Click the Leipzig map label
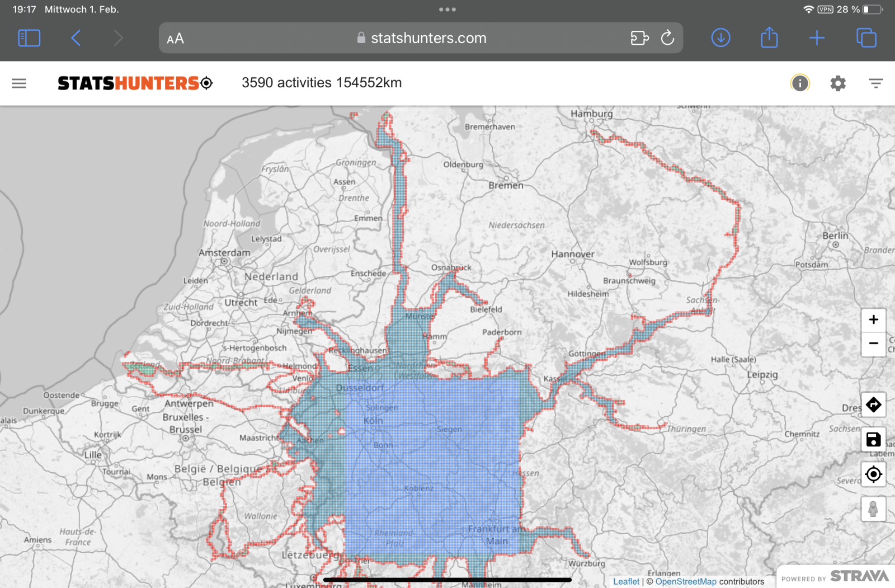The width and height of the screenshot is (895, 588). 762,375
